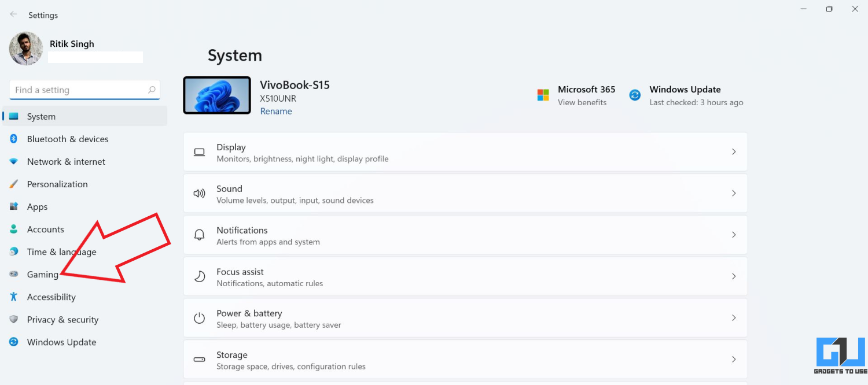Viewport: 868px width, 385px height.
Task: Click the Time & language globe icon
Action: [14, 251]
